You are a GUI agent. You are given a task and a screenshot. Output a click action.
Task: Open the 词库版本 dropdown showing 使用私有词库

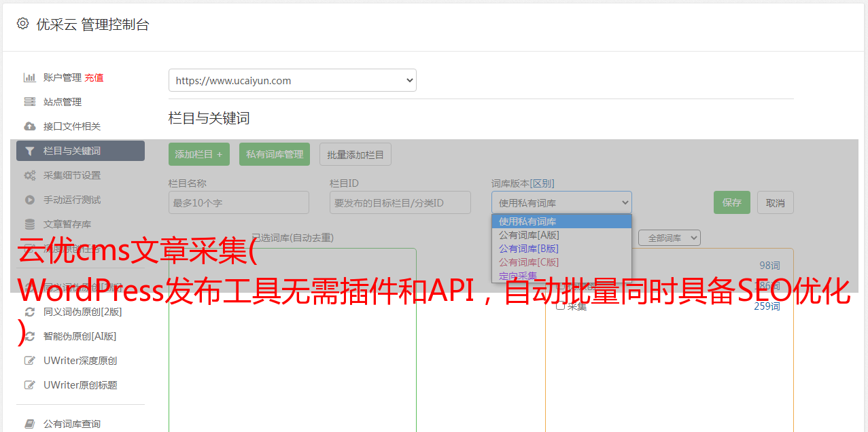click(x=561, y=202)
